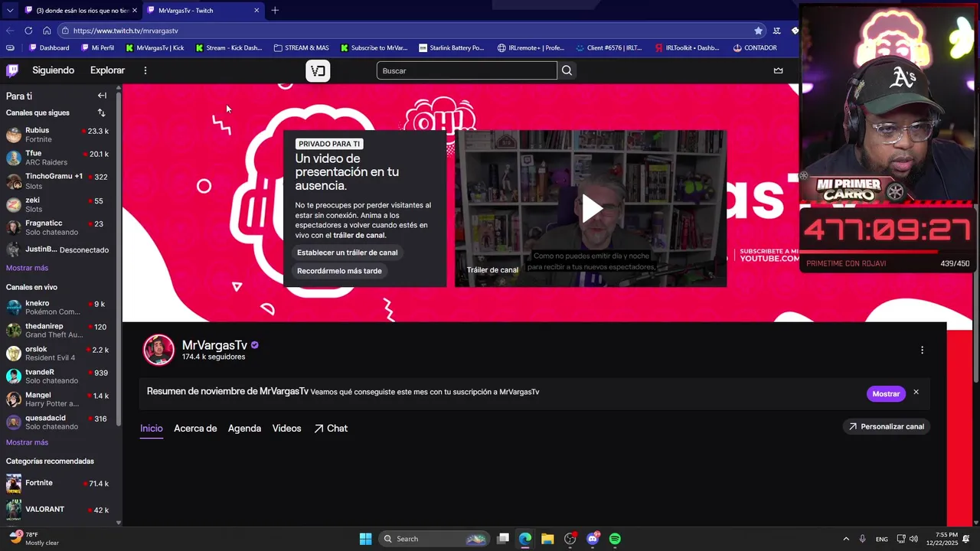This screenshot has width=980, height=551.
Task: Open File Explorer from the taskbar
Action: pyautogui.click(x=547, y=539)
